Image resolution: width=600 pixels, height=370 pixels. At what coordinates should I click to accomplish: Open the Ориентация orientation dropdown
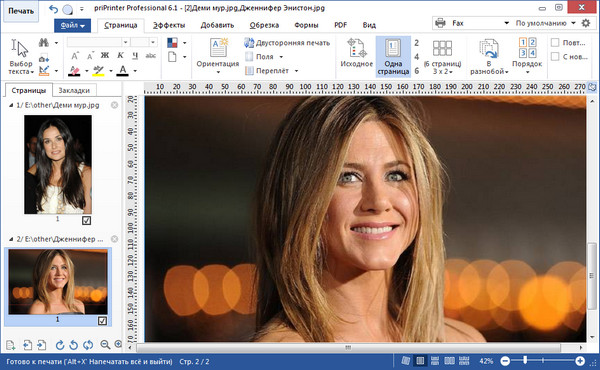point(218,56)
